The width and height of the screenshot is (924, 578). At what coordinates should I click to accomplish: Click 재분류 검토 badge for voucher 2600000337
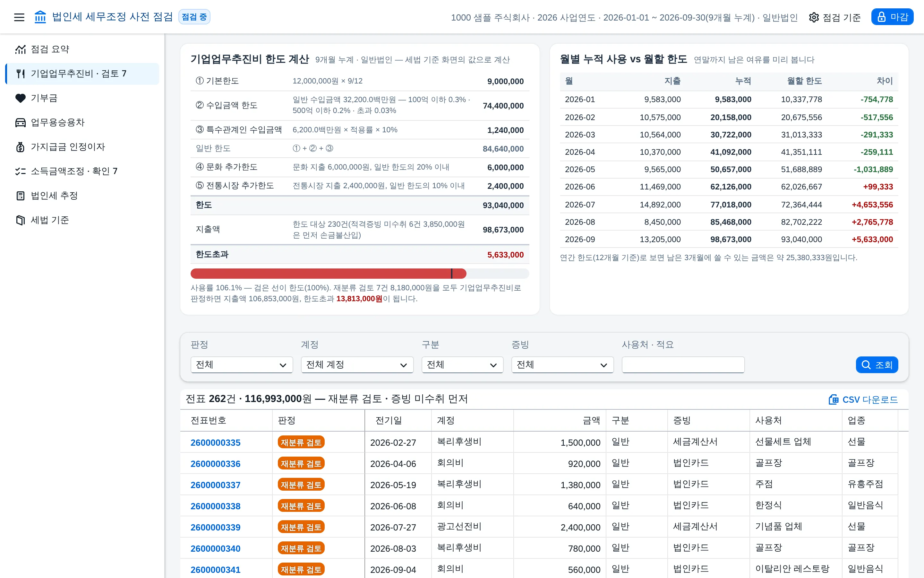[x=301, y=485]
